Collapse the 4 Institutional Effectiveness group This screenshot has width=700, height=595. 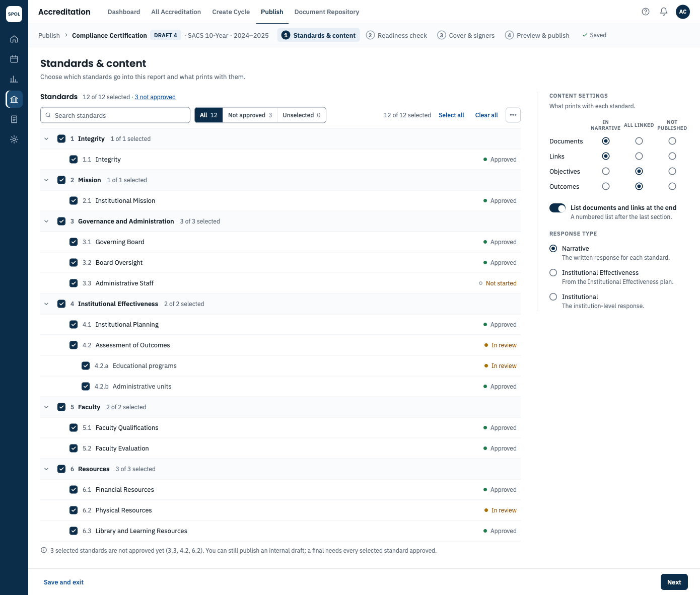(x=46, y=304)
